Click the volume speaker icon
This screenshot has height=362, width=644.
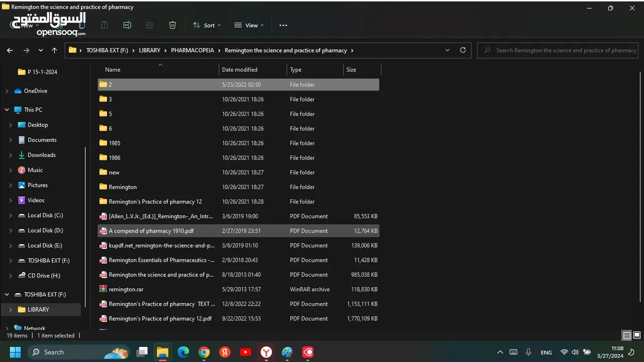click(x=575, y=352)
